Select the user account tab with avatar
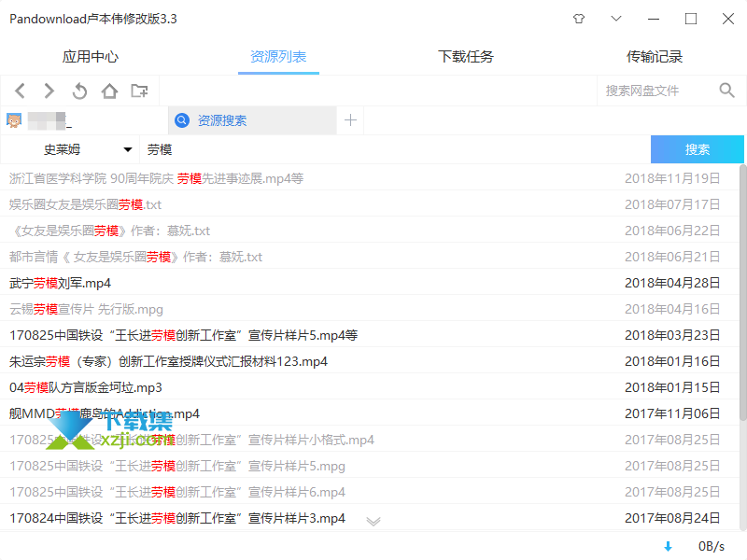 click(x=84, y=120)
